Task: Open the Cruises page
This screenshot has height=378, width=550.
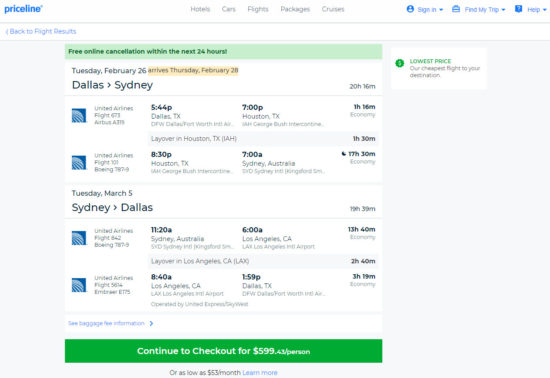Action: 333,9
